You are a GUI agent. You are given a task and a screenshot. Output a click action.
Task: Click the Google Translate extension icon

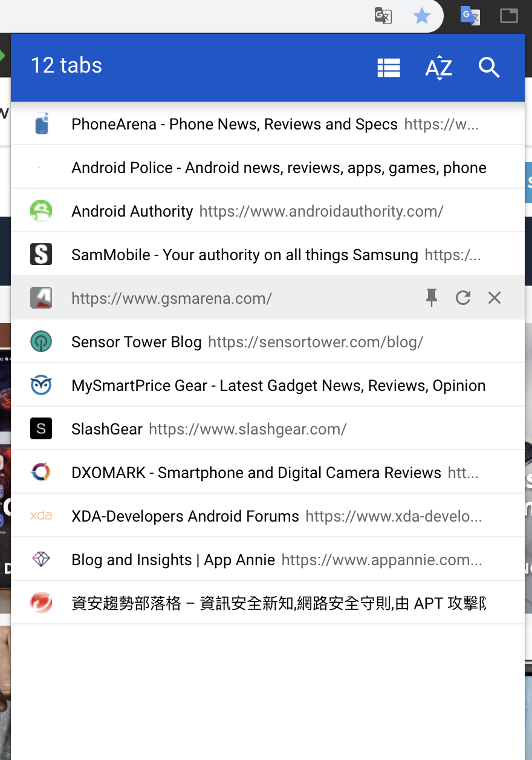[382, 16]
